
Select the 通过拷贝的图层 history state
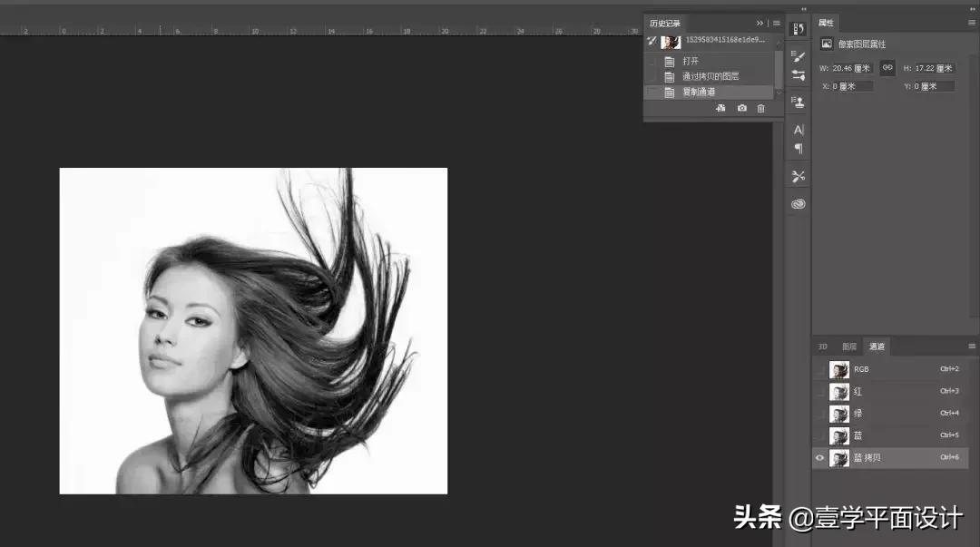710,77
